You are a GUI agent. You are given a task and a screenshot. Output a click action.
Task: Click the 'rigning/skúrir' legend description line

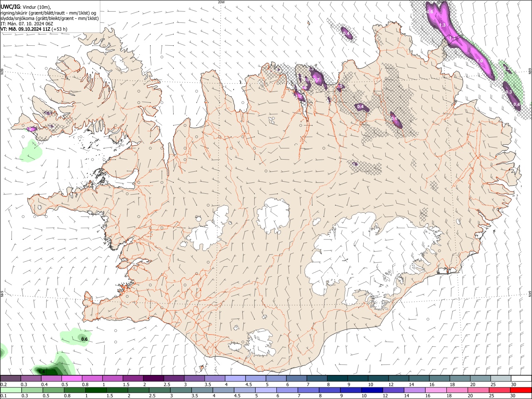coord(48,13)
